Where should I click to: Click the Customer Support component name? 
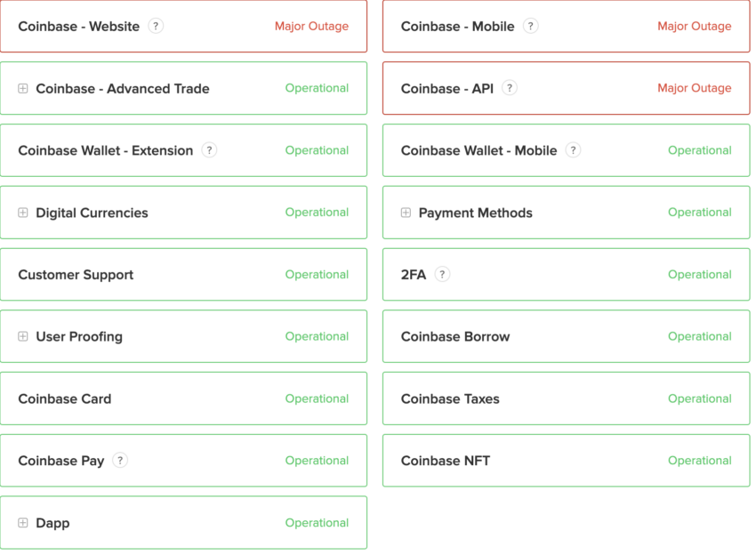pyautogui.click(x=75, y=274)
